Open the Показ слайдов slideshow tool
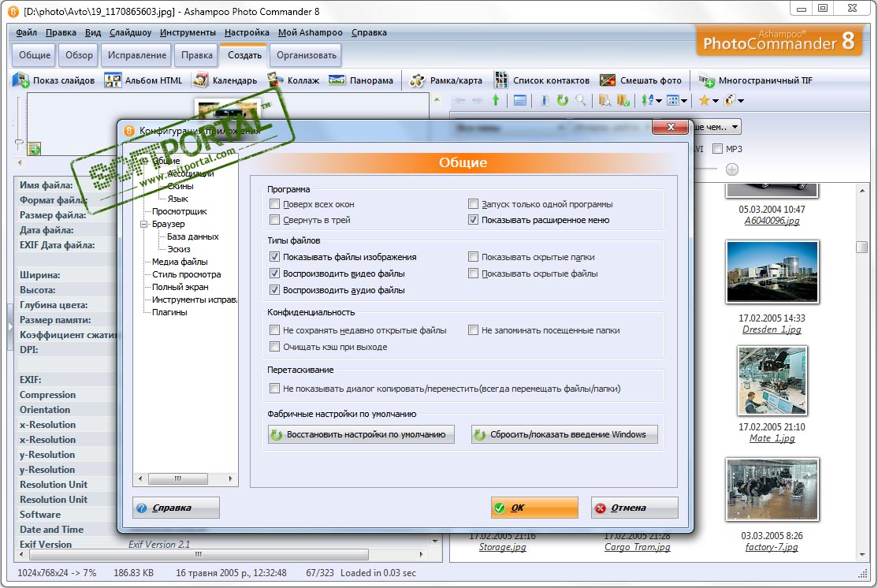878x588 pixels. pyautogui.click(x=54, y=80)
